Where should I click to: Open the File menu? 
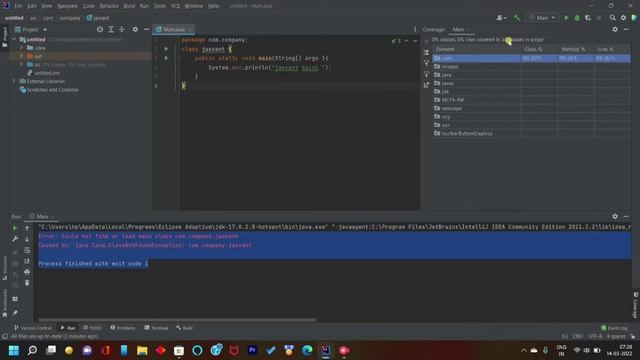18,6
